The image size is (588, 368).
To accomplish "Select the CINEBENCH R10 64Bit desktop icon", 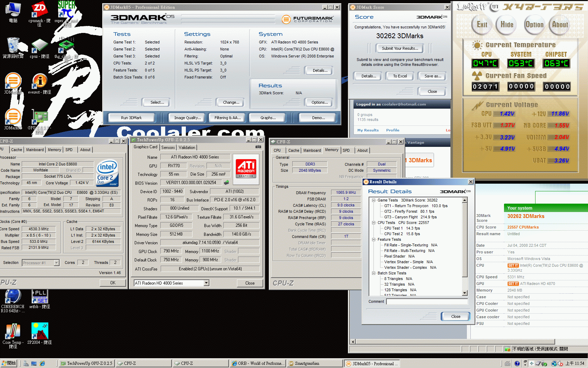I will [x=13, y=301].
